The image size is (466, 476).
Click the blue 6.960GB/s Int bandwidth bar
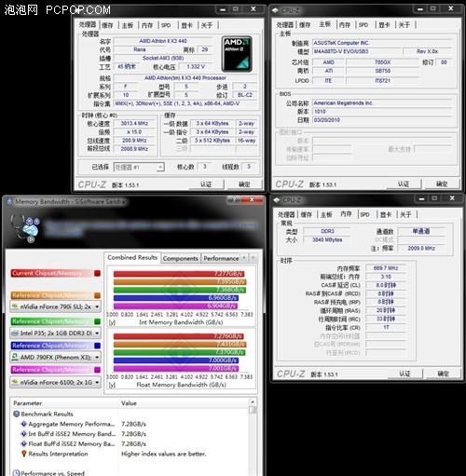pyautogui.click(x=176, y=298)
